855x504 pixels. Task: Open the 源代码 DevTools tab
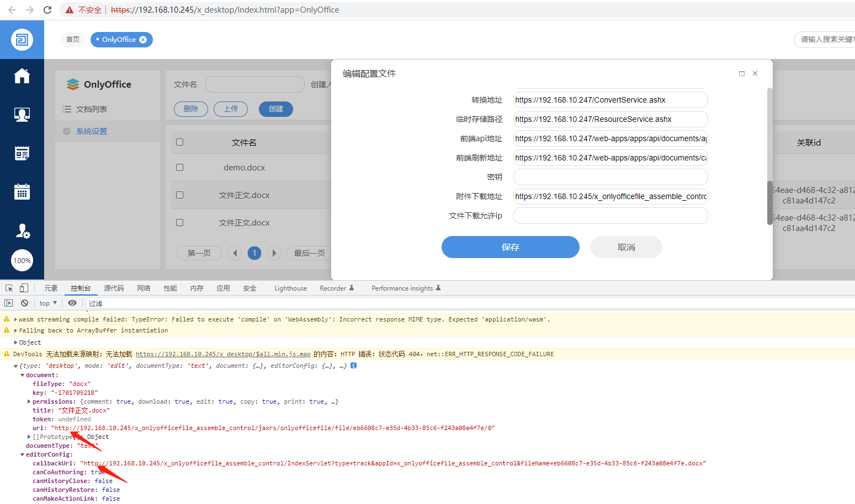click(x=114, y=288)
